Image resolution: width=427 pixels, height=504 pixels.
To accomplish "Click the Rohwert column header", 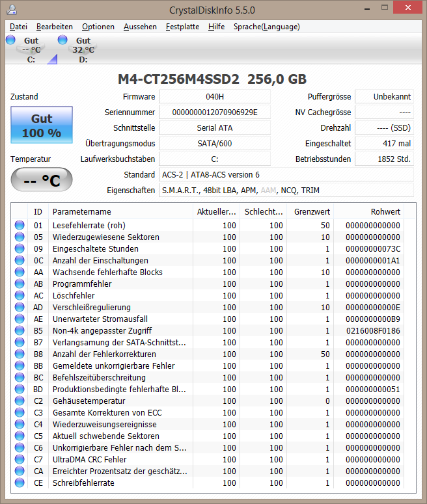I will click(x=369, y=211).
